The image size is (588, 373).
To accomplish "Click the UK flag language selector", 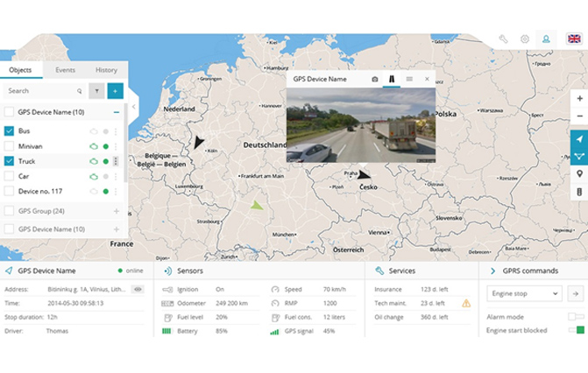I will point(574,39).
